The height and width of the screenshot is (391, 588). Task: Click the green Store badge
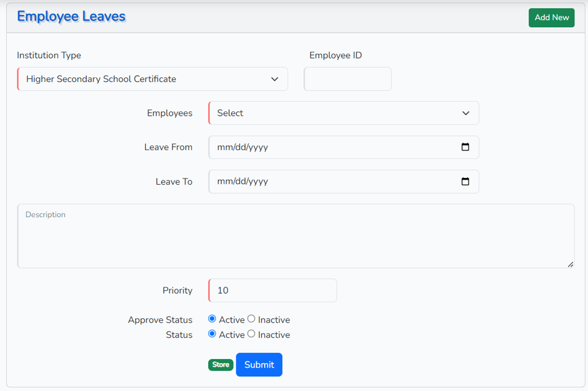[221, 365]
